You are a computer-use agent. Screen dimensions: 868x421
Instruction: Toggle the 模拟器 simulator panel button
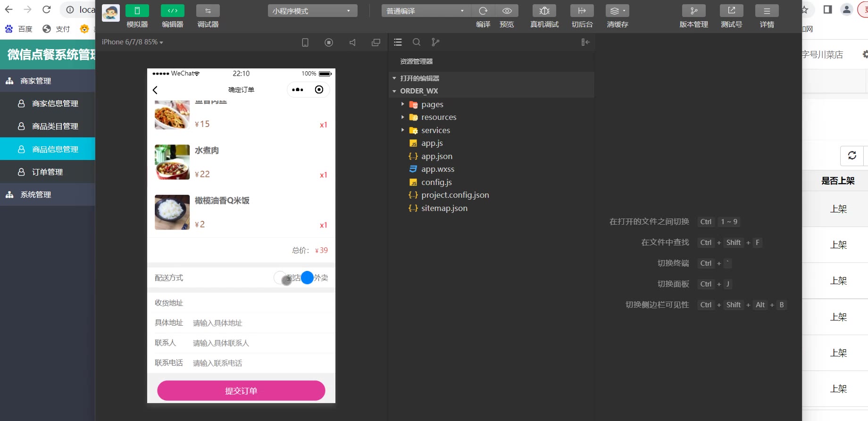click(x=137, y=11)
